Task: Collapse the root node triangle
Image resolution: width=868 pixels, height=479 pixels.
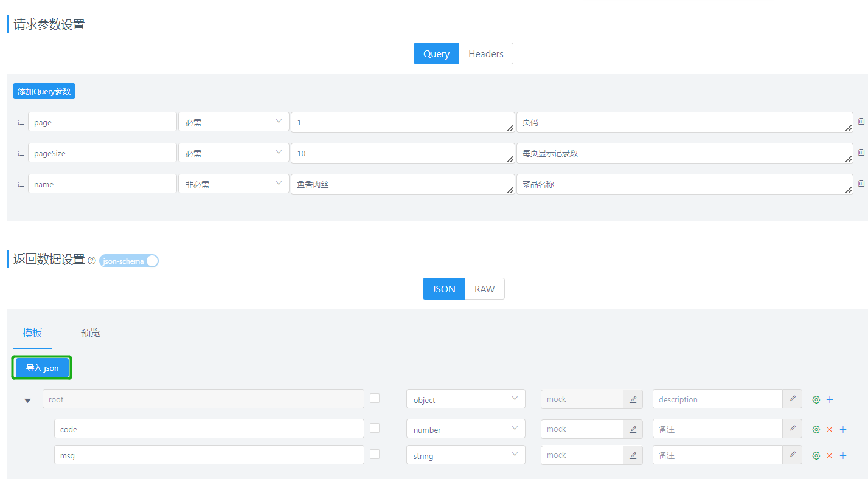Action: click(x=27, y=401)
